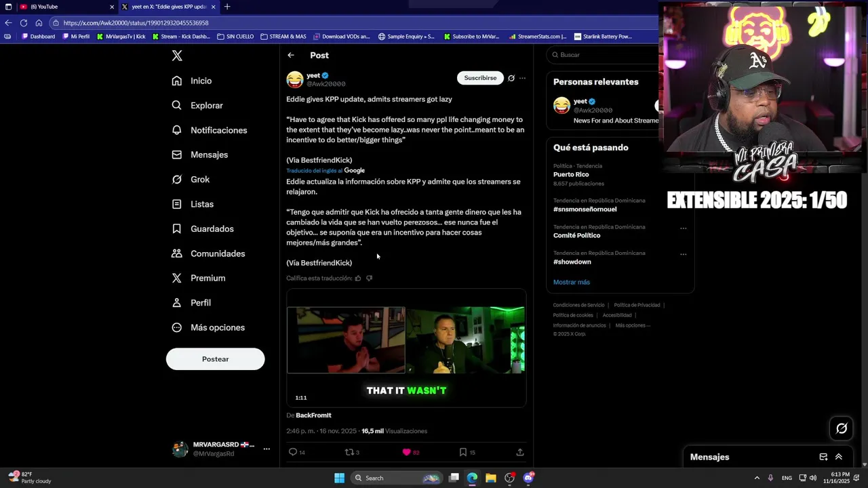Open a new browser tab
The image size is (868, 488).
coord(227,7)
